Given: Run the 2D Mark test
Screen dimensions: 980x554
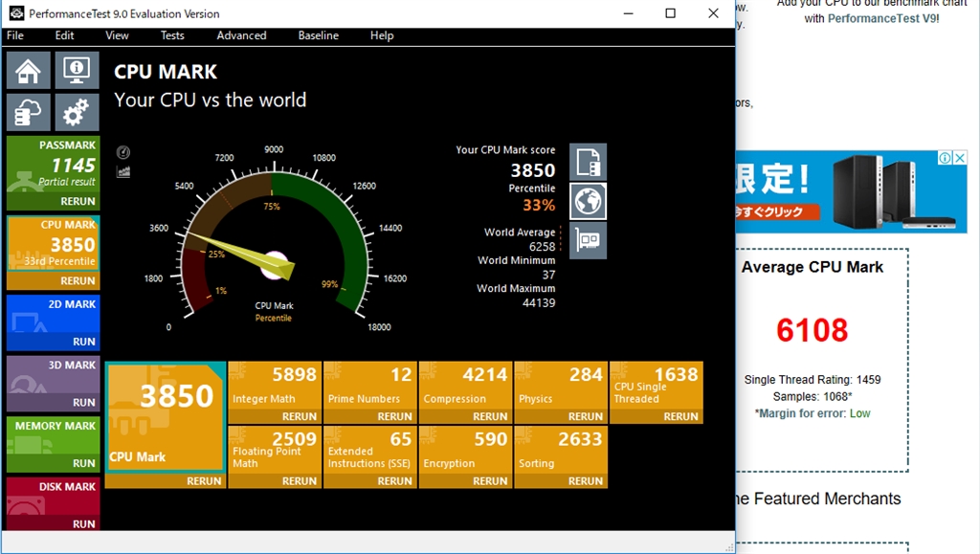Looking at the screenshot, I should pos(84,342).
